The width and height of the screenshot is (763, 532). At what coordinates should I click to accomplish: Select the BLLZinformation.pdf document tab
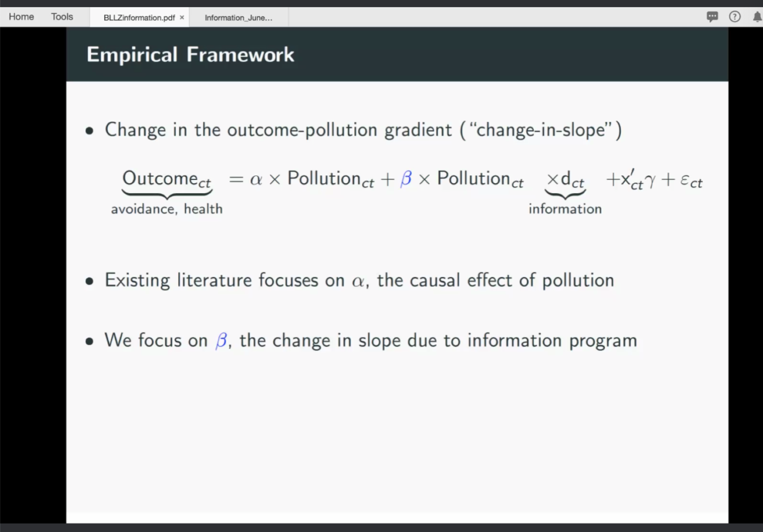(139, 18)
